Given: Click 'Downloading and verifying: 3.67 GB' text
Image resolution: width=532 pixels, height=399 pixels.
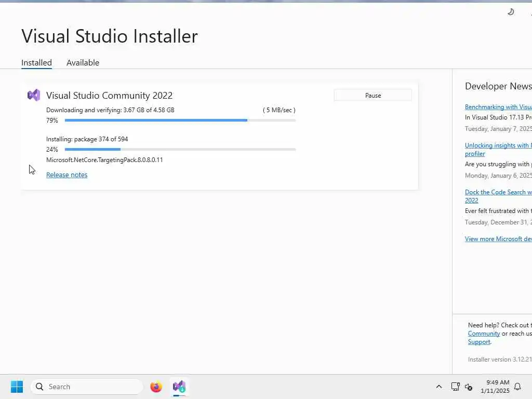Looking at the screenshot, I should pyautogui.click(x=110, y=110).
